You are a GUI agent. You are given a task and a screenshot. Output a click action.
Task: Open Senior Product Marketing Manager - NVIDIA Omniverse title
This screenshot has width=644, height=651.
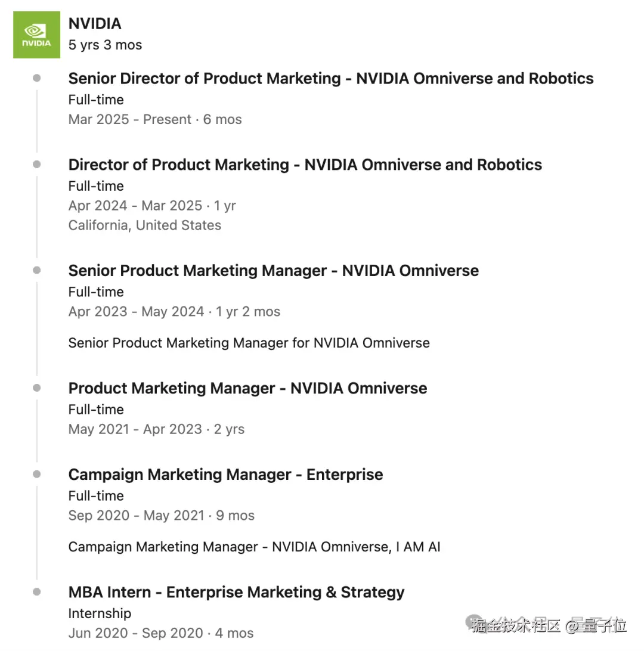coord(274,271)
